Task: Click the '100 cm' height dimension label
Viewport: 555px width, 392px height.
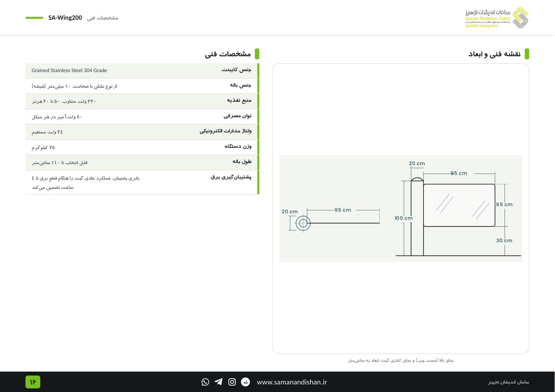Action: coord(403,218)
